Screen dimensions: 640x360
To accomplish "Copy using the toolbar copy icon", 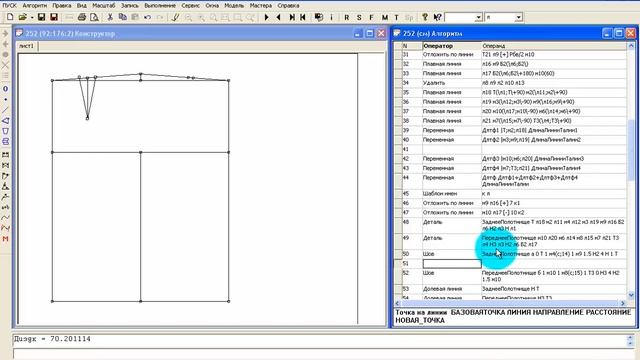I will 122,17.
